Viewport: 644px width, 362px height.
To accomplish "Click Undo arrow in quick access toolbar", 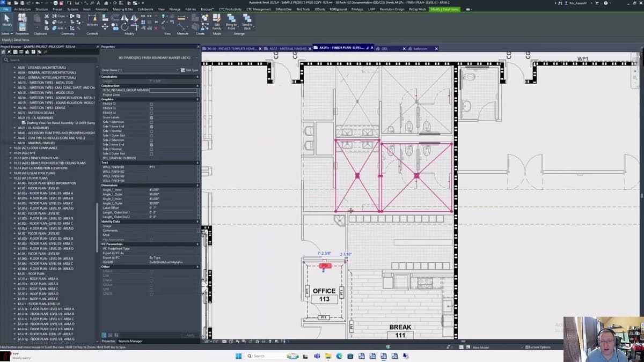I will [38, 3].
